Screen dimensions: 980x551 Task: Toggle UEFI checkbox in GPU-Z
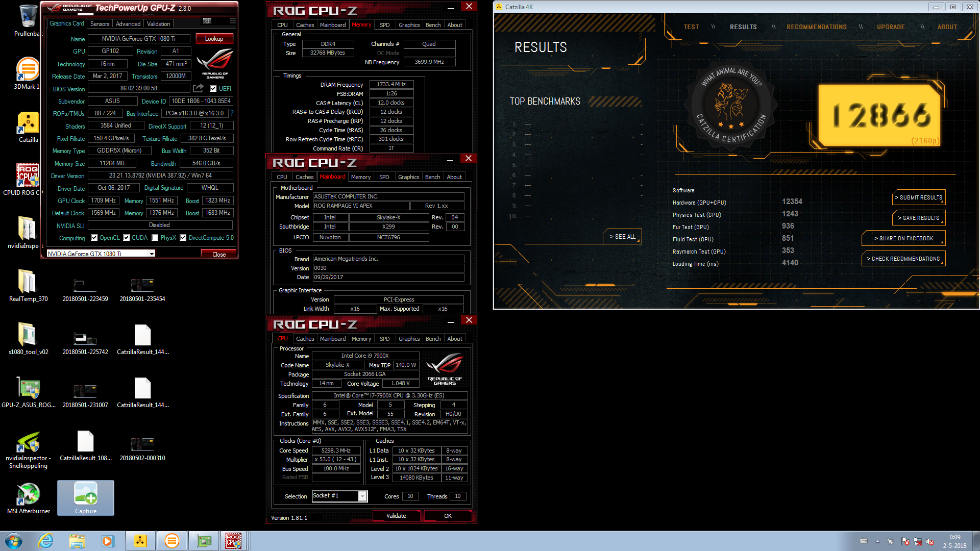coord(213,89)
